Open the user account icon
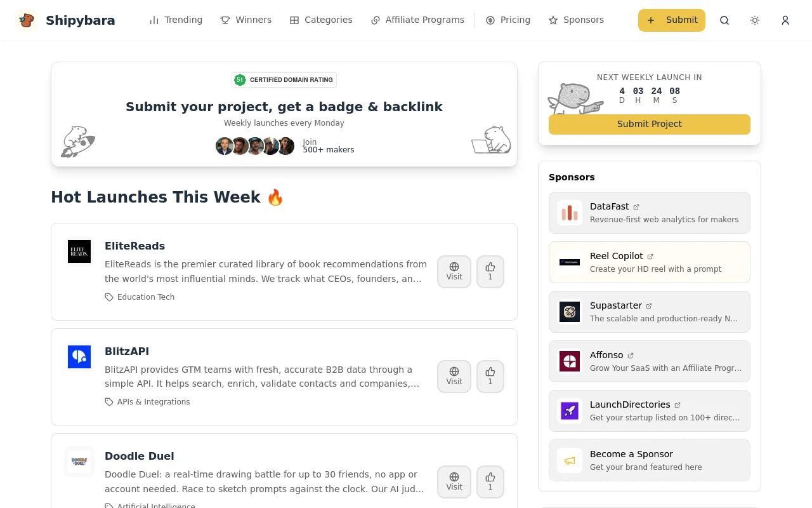The height and width of the screenshot is (508, 812). (785, 20)
